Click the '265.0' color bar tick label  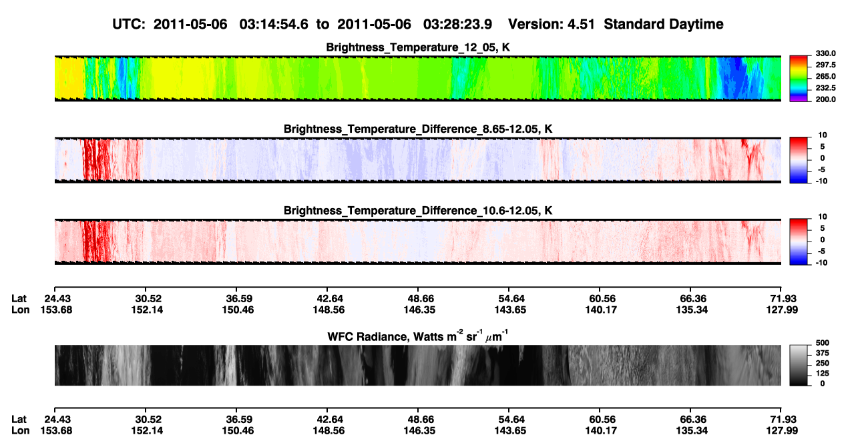click(825, 77)
